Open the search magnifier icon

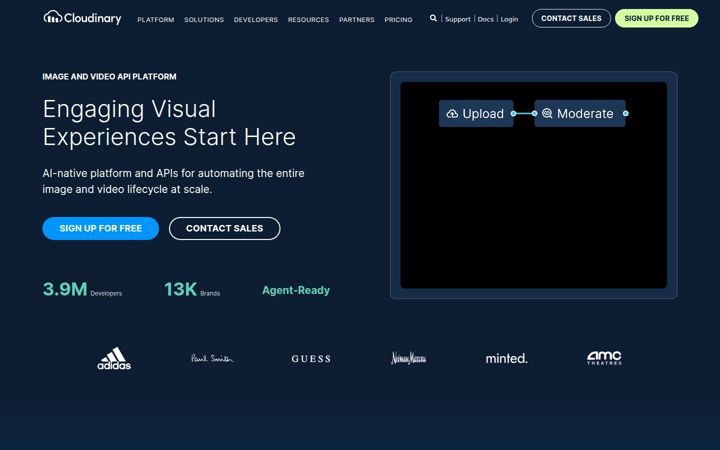(433, 18)
